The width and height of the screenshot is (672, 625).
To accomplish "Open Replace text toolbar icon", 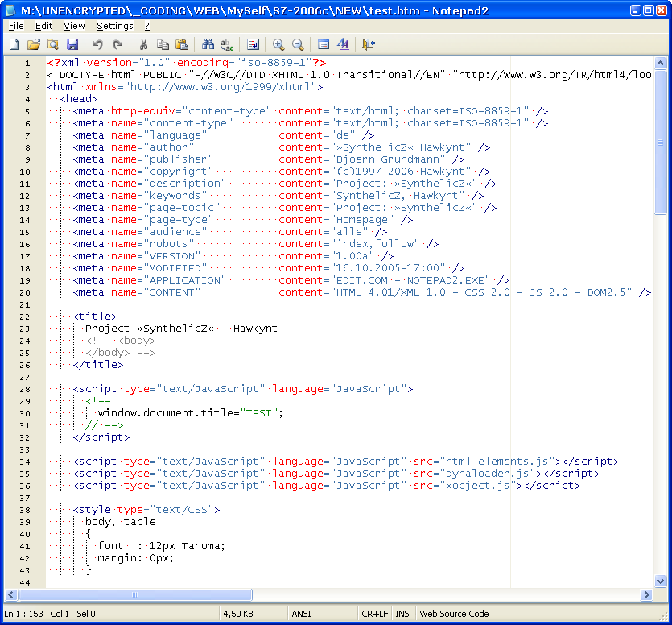I will coord(227,44).
